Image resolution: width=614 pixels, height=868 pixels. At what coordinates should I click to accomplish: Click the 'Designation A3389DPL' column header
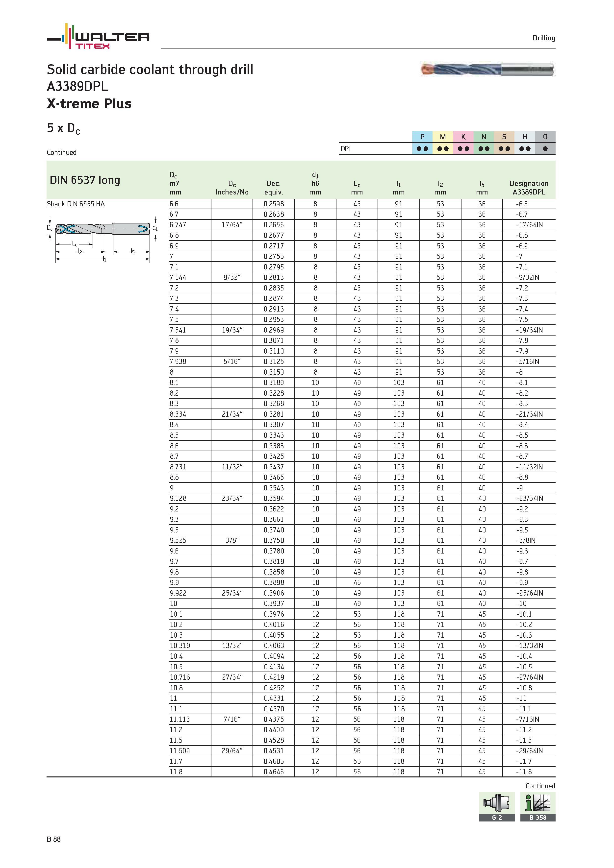529,188
